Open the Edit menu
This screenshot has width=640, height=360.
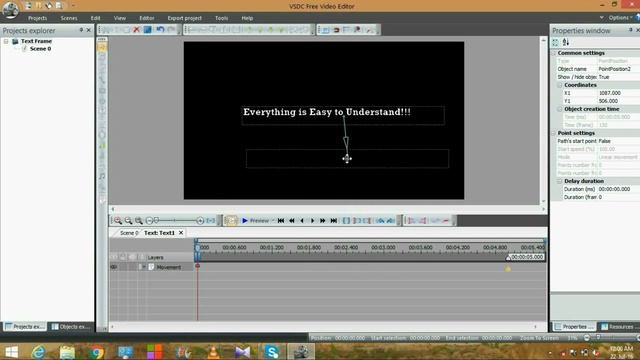coord(96,18)
